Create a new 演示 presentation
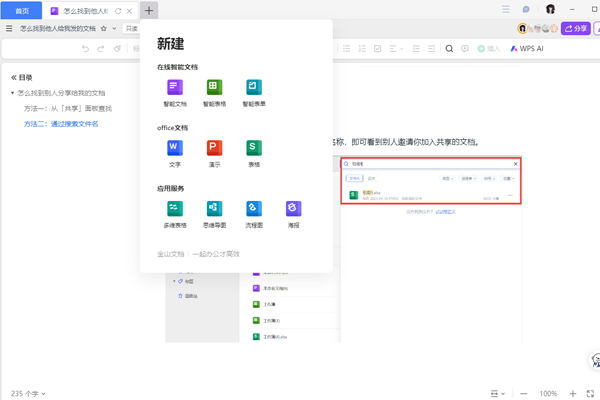 (214, 151)
